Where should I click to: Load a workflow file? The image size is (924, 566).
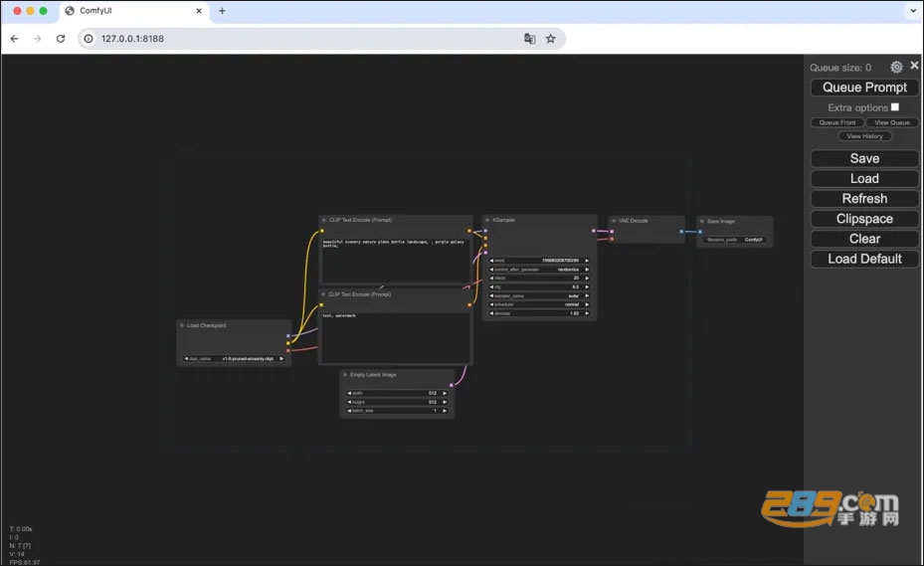coord(864,179)
